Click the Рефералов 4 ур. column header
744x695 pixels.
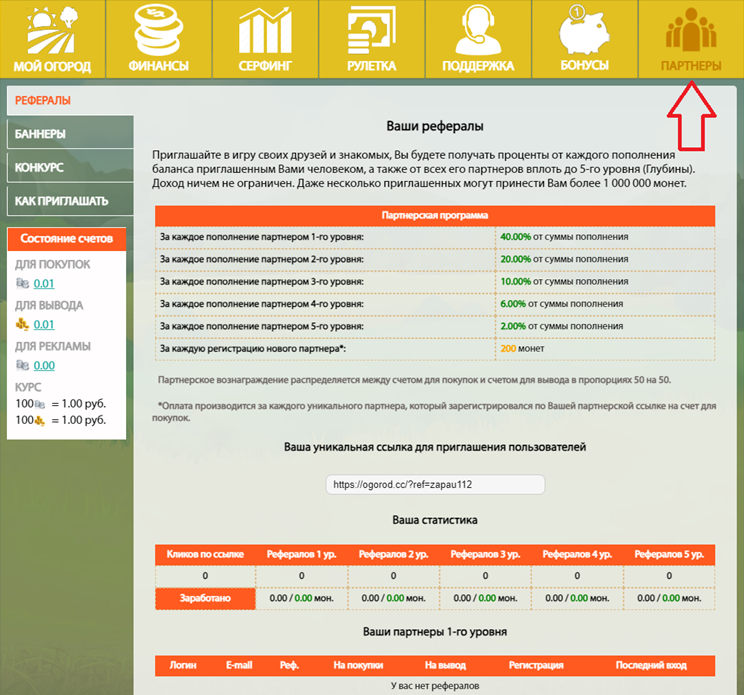(x=577, y=554)
